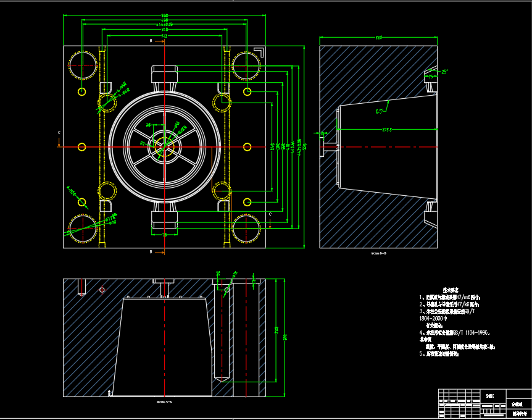
Task: Select the small yellow hole left of center
Action: 82,146
